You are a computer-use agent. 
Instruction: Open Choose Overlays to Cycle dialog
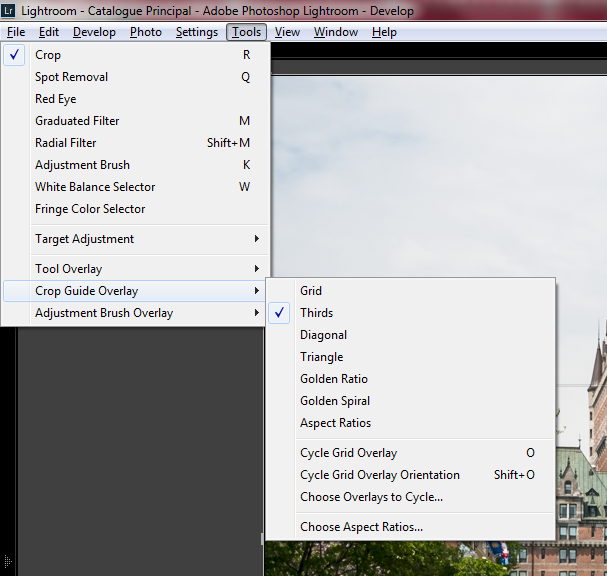click(x=411, y=497)
